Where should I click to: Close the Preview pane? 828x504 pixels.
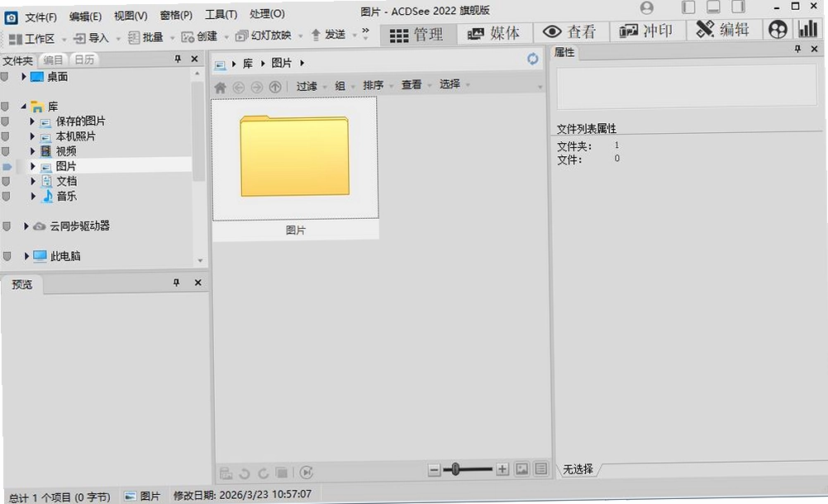(198, 283)
